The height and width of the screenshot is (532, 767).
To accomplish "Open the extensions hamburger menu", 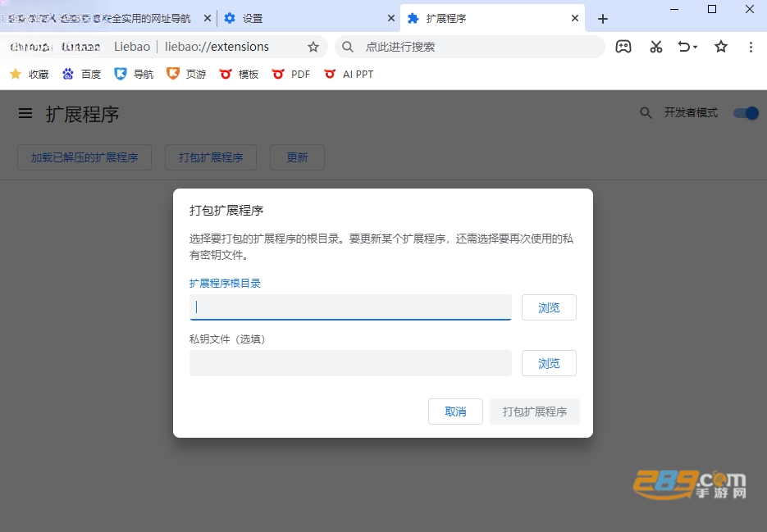I will point(25,113).
